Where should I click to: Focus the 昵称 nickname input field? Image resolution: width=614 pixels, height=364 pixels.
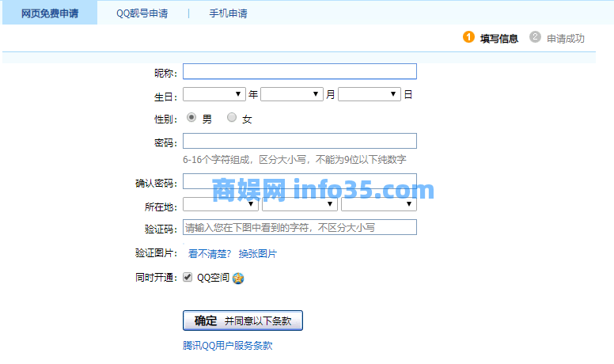tap(300, 71)
